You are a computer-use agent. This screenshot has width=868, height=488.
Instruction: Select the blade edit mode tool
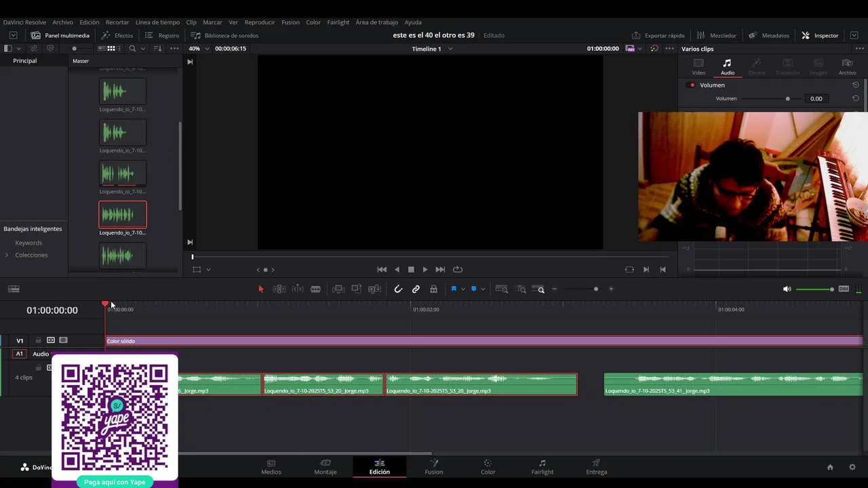click(315, 289)
